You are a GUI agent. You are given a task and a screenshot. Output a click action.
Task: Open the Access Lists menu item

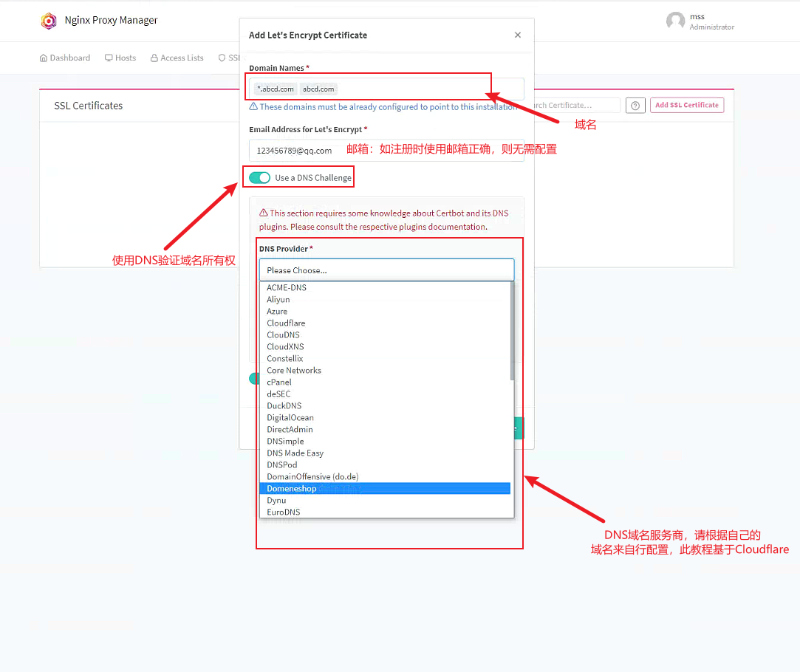pyautogui.click(x=177, y=58)
